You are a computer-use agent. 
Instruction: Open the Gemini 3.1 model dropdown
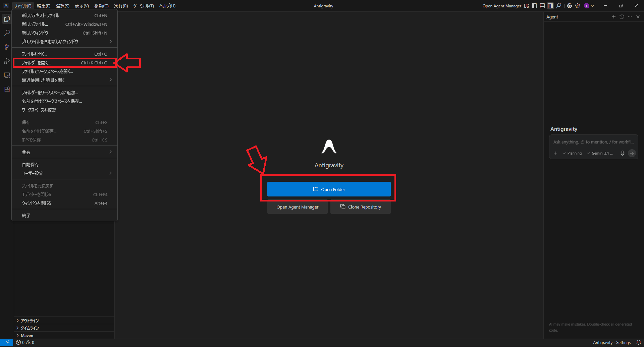pyautogui.click(x=600, y=153)
